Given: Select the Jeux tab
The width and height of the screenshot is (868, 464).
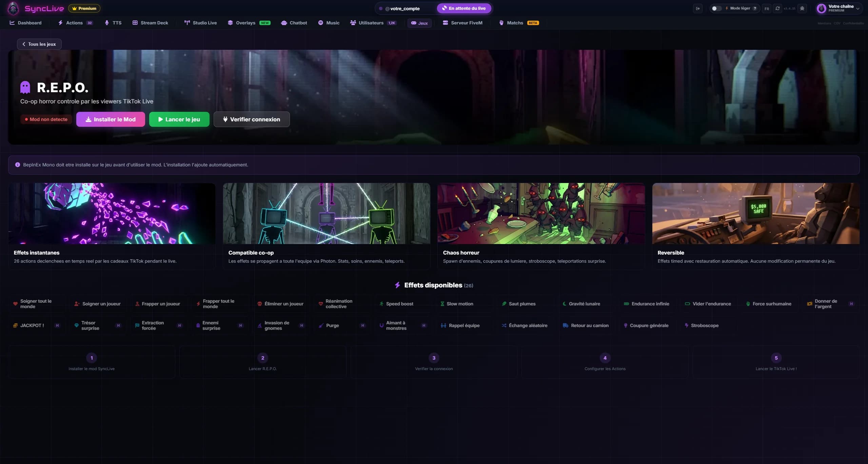Looking at the screenshot, I should point(419,23).
